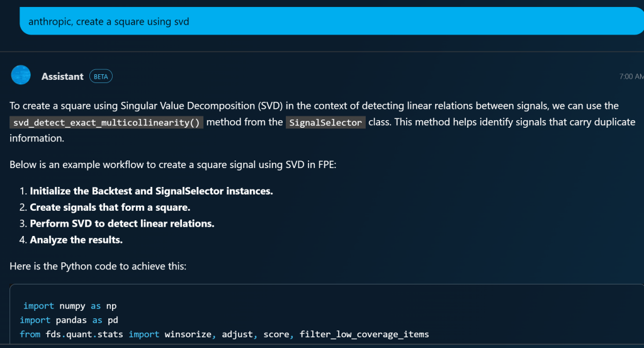This screenshot has width=644, height=348.
Task: Click step 4 Analyze the results
Action: coord(76,240)
